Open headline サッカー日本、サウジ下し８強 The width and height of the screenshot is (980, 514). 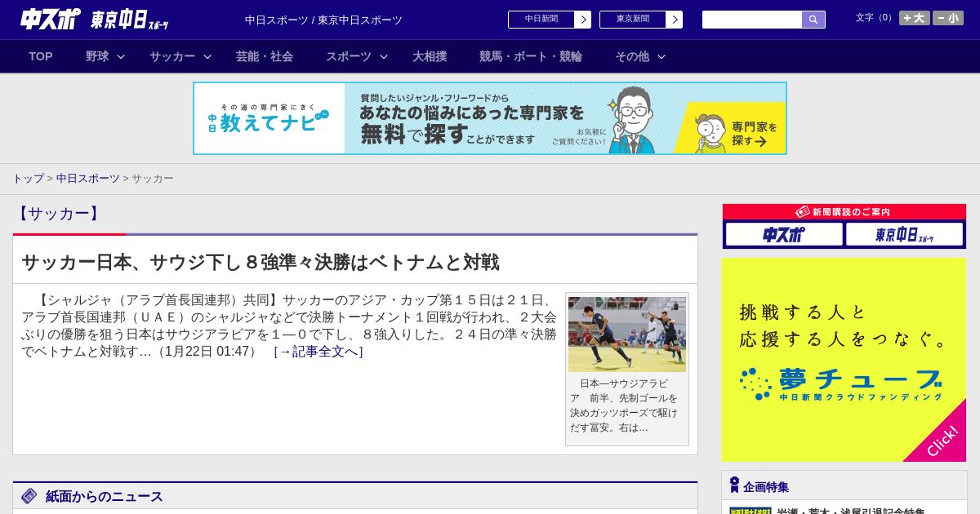260,262
